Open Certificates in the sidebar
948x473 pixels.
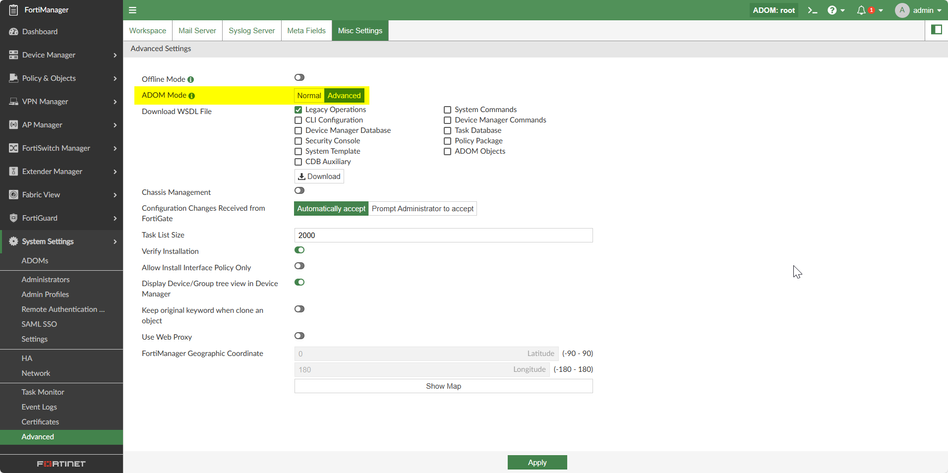tap(40, 422)
